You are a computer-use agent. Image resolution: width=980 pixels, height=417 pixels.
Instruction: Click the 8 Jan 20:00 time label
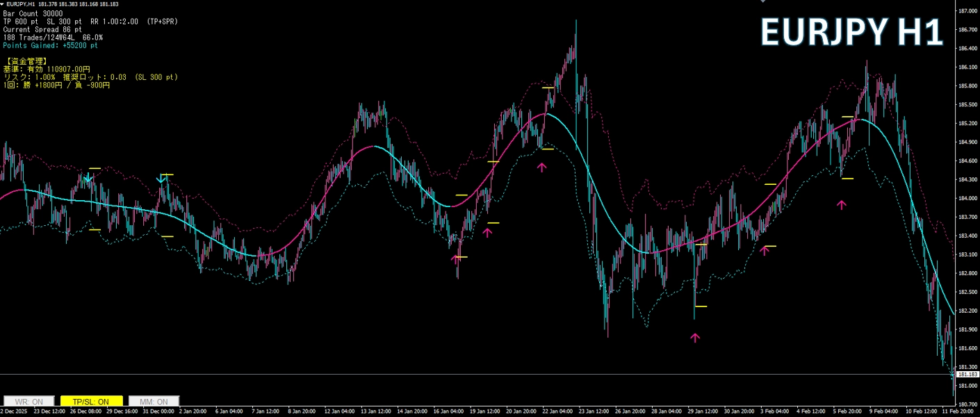(303, 412)
